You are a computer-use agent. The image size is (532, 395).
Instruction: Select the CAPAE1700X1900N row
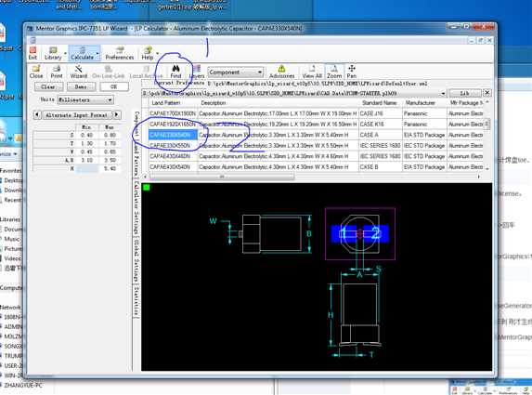pos(316,113)
